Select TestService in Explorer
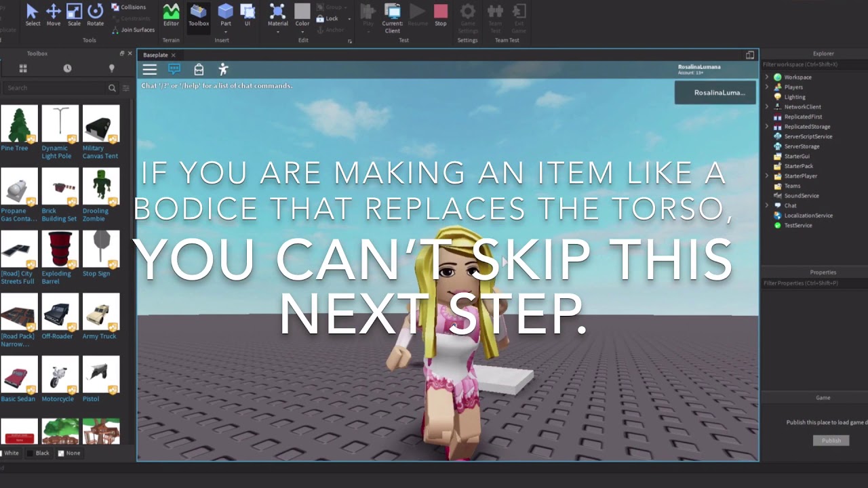This screenshot has width=868, height=488. click(x=797, y=225)
